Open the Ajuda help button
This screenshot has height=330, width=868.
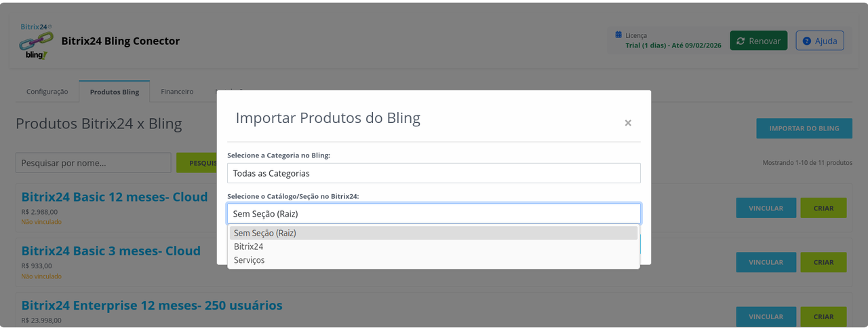tap(819, 41)
